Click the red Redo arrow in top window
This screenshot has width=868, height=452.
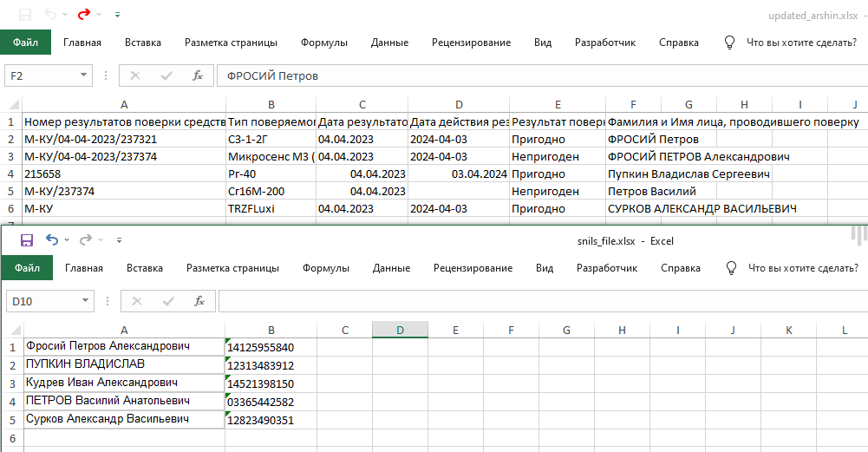click(83, 15)
